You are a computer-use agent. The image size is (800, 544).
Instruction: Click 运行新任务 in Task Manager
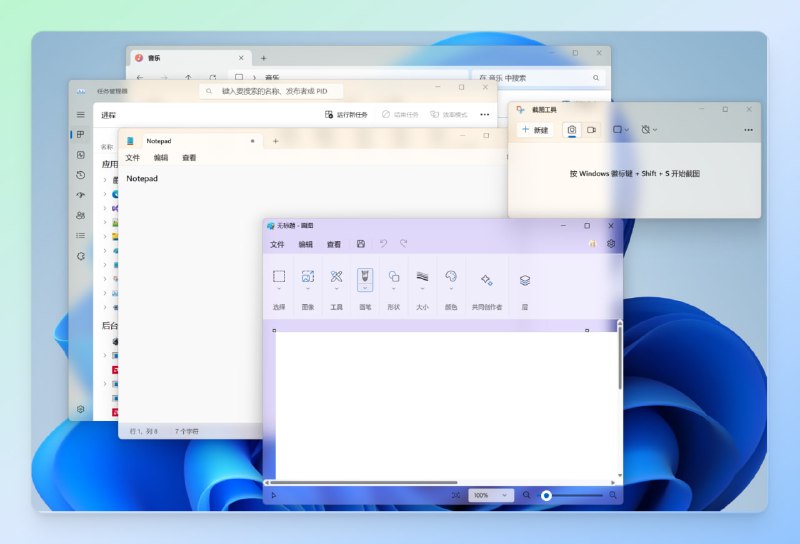tap(347, 115)
